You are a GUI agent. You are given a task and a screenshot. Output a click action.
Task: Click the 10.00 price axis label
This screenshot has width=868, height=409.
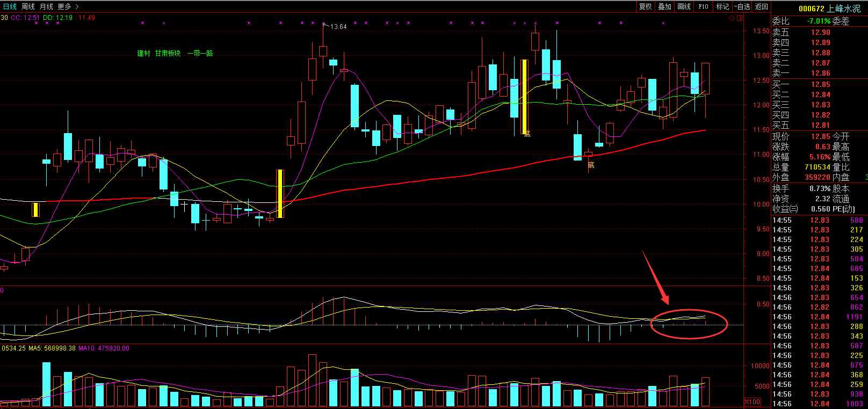click(x=761, y=204)
